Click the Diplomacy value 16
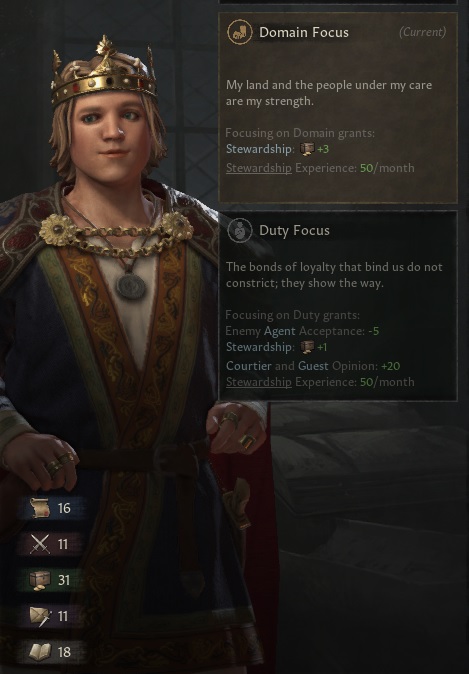The image size is (469, 674). 64,508
